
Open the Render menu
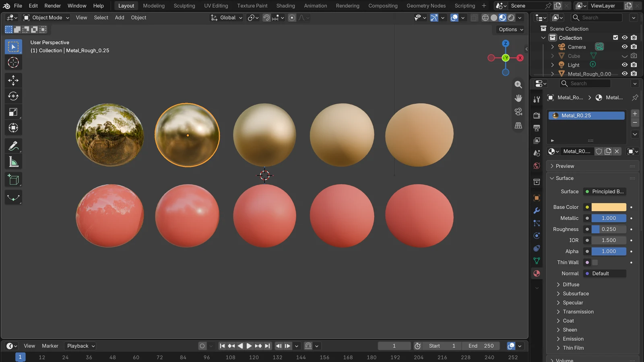tap(53, 6)
